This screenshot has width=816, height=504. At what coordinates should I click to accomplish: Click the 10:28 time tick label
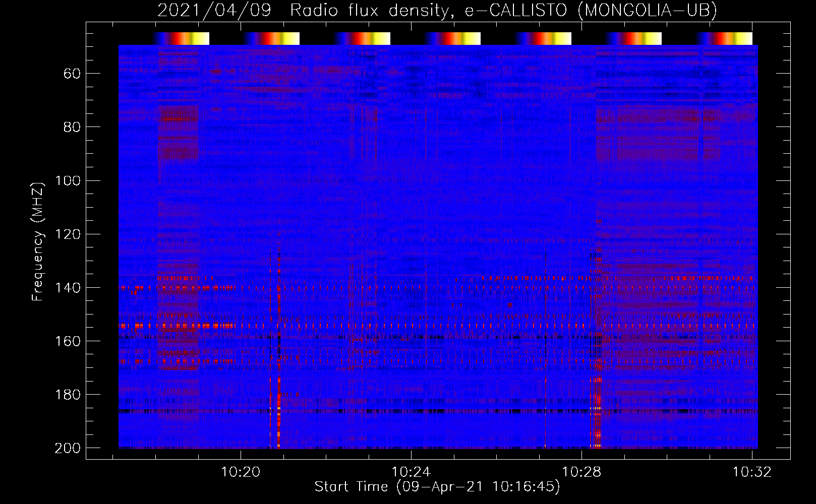click(x=581, y=472)
